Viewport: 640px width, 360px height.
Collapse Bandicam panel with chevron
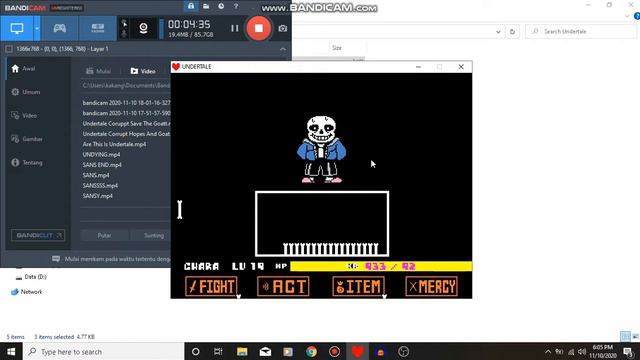pos(283,49)
